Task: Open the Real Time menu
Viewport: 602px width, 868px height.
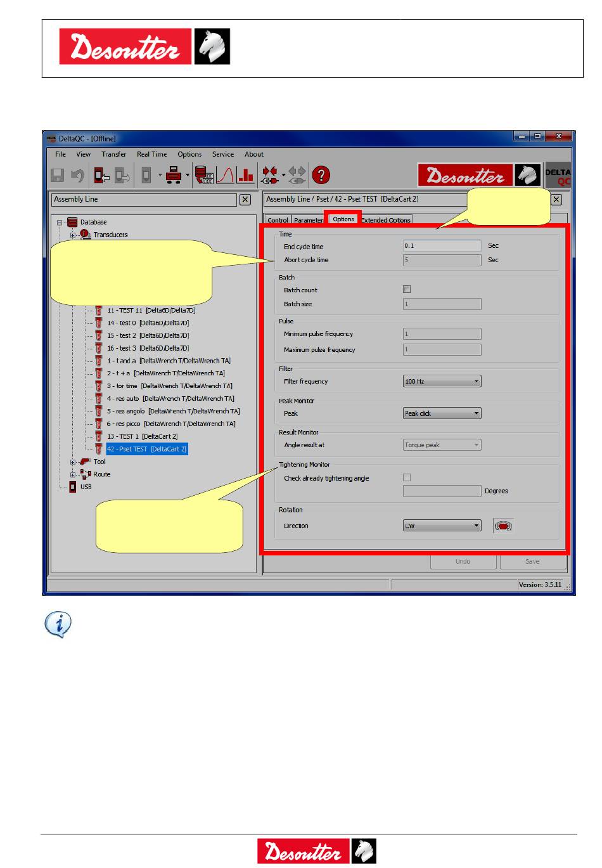Action: click(x=152, y=154)
